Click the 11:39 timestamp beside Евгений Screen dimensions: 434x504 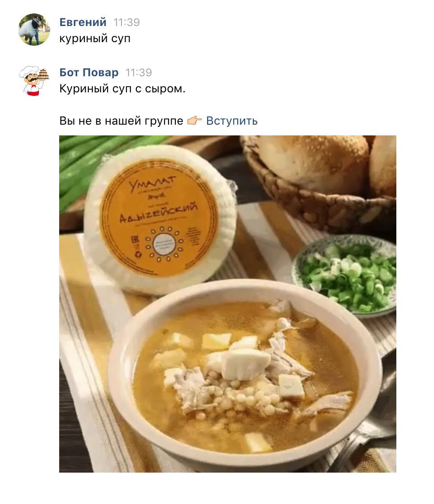click(127, 22)
